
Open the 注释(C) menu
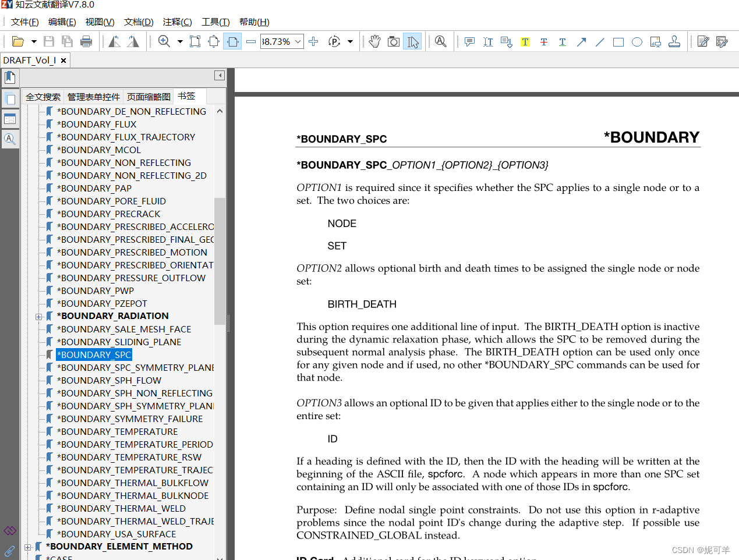pos(177,22)
